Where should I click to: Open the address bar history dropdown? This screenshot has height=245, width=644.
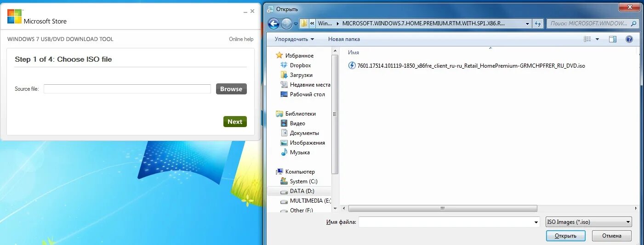[x=527, y=23]
